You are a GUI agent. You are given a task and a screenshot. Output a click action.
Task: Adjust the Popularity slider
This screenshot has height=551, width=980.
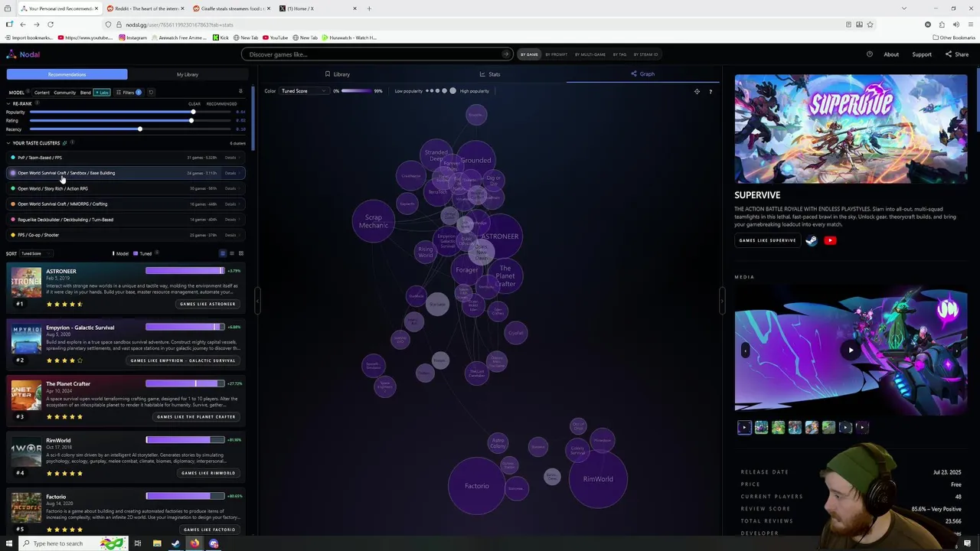click(x=130, y=112)
